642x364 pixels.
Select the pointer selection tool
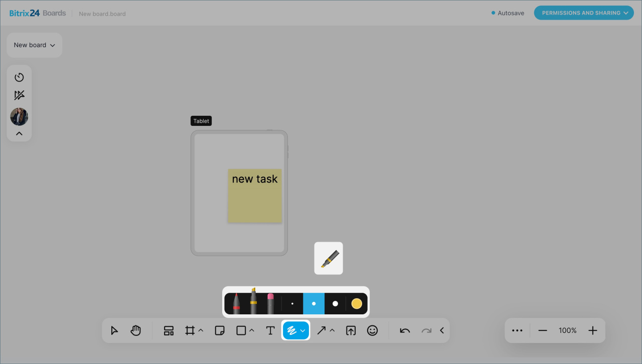(114, 331)
